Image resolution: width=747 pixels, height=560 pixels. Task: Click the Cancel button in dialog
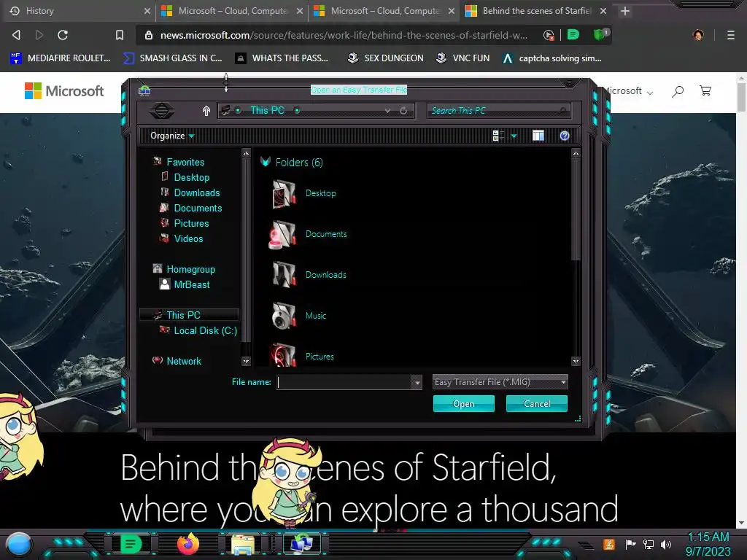coord(536,404)
